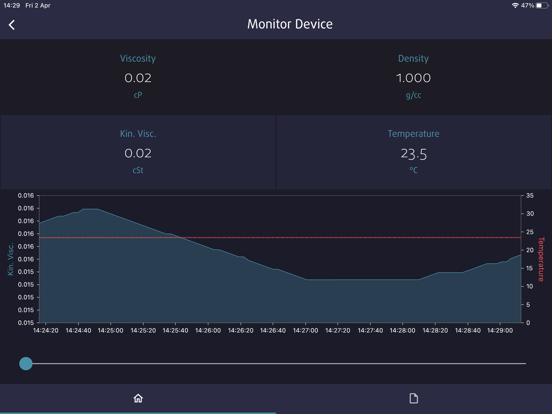Screen dimensions: 552x414
Task: Click the 14:29:00 time axis label
Action: (x=500, y=331)
